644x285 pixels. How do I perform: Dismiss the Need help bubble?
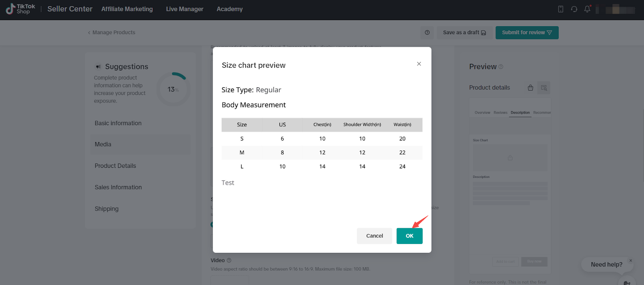point(631,260)
